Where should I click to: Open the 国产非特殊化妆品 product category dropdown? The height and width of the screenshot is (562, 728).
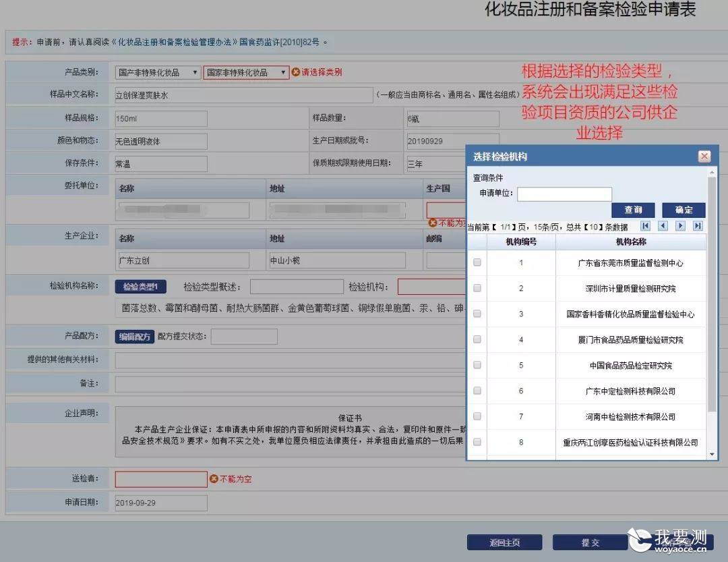(x=158, y=72)
